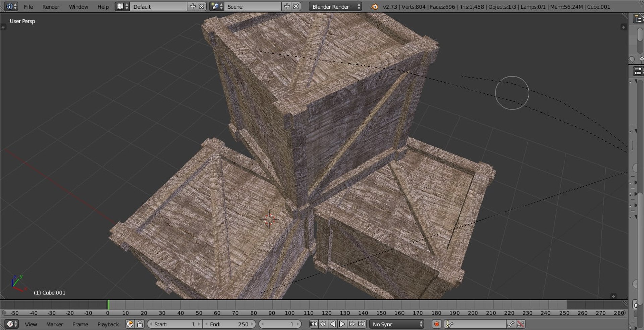Image resolution: width=644 pixels, height=330 pixels.
Task: Click the Scene name field
Action: coord(254,6)
